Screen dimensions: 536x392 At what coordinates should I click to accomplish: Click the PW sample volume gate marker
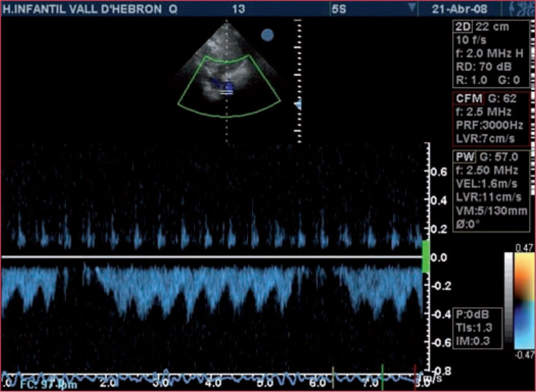tap(227, 93)
